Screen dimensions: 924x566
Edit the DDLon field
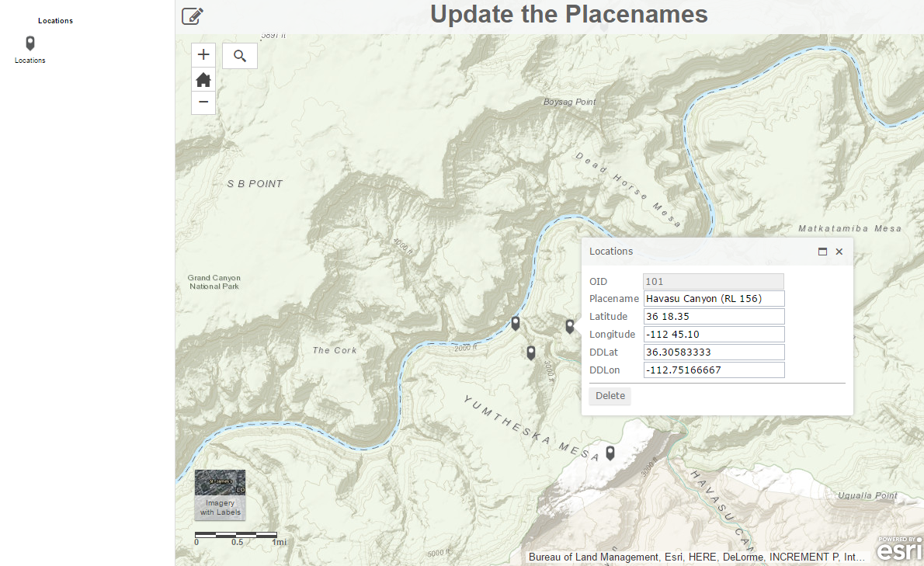[x=714, y=370]
